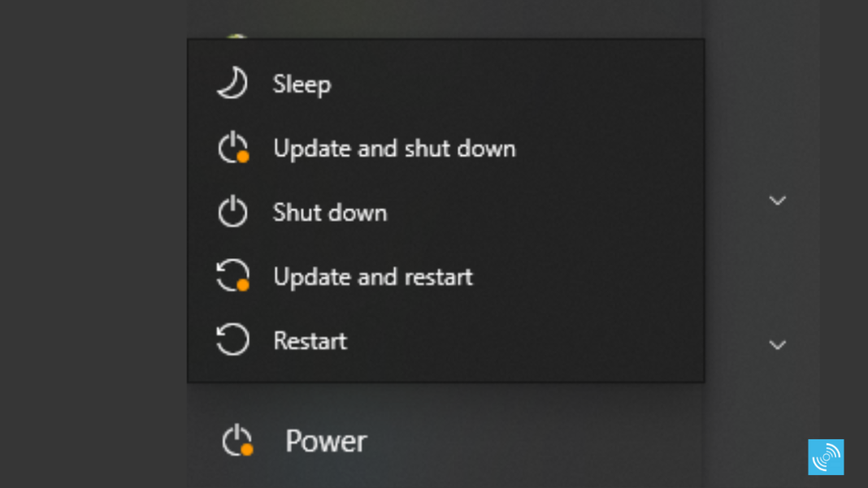
Task: Choose Update and shut down
Action: 394,148
